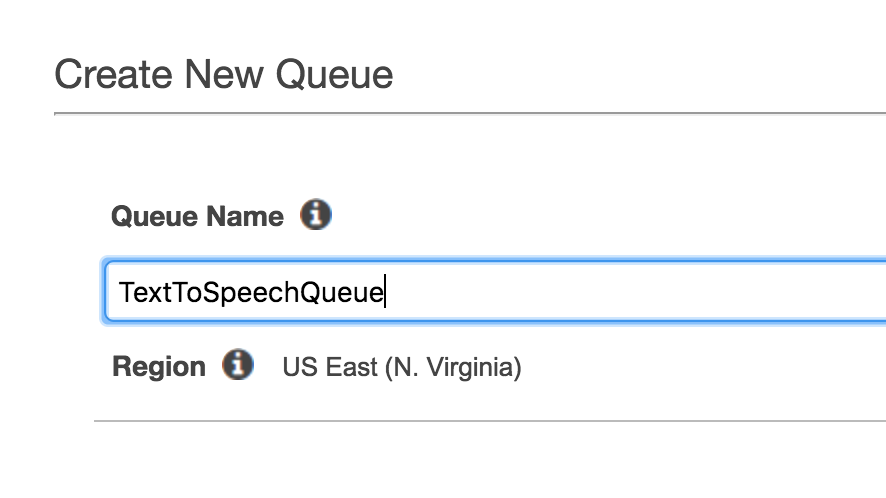The image size is (886, 498).
Task: Click the divider line under the heading
Action: point(470,114)
